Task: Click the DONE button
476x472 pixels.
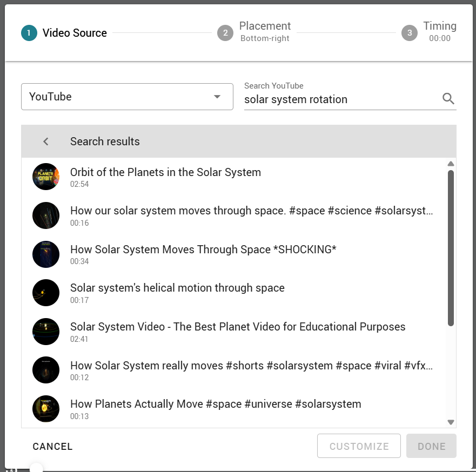Action: pos(431,446)
